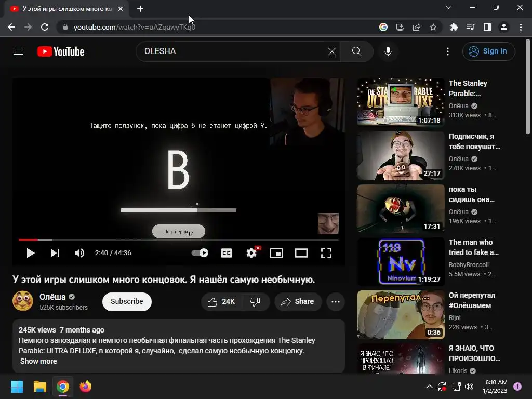Open the 17:31 пока ты сидишь thumbnail

[x=401, y=208]
